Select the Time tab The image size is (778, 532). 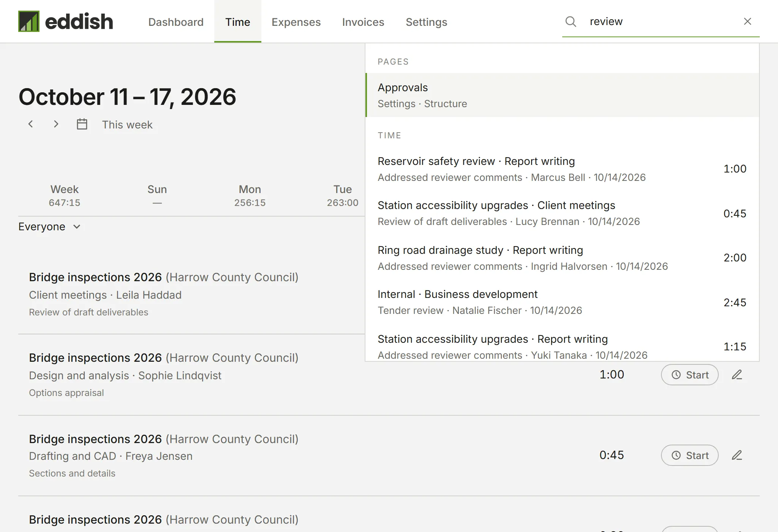(x=238, y=22)
